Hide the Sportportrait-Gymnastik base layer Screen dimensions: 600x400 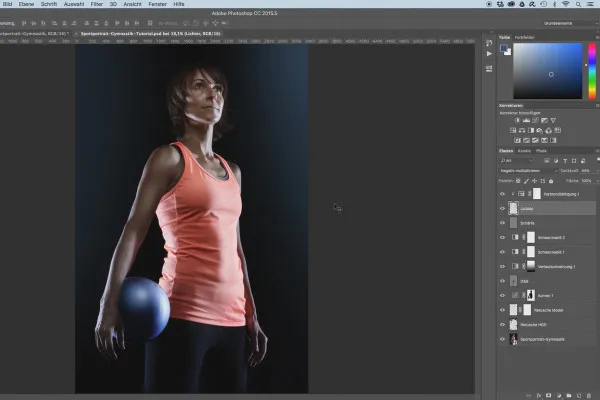502,339
